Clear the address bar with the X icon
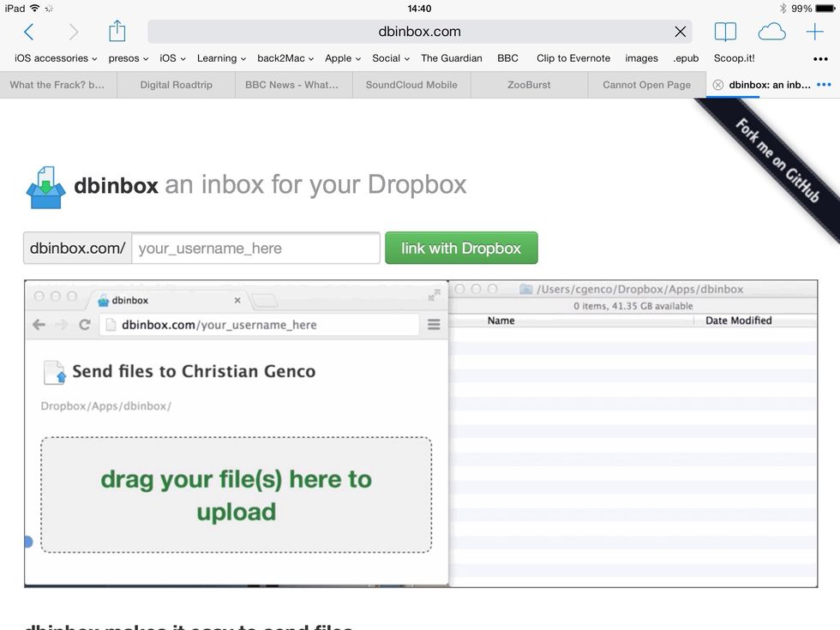This screenshot has width=840, height=630. click(681, 31)
